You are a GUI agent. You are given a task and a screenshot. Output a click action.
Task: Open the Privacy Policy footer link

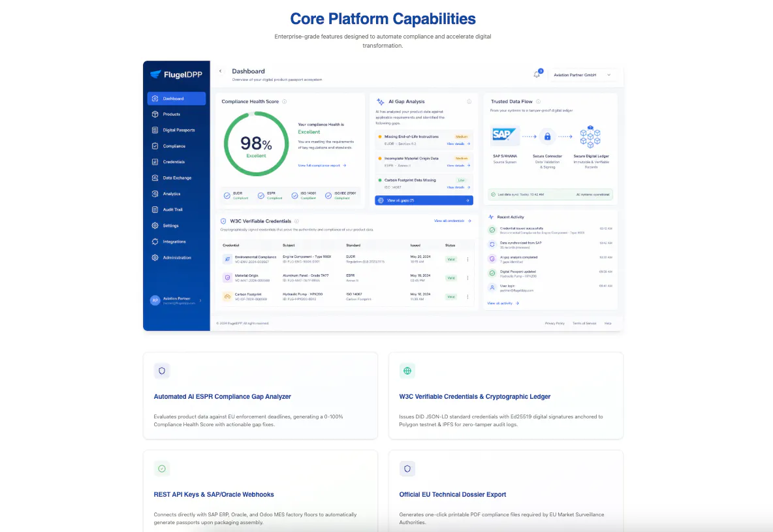pyautogui.click(x=554, y=323)
